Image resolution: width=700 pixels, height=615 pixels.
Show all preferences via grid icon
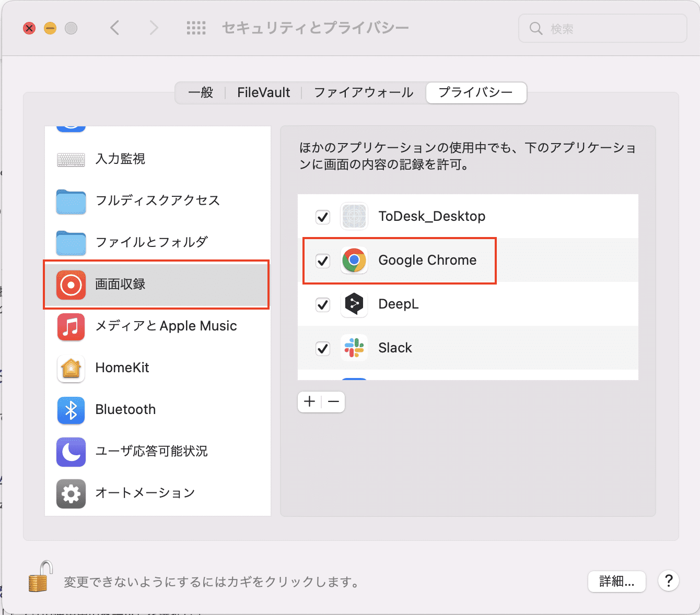pyautogui.click(x=196, y=28)
